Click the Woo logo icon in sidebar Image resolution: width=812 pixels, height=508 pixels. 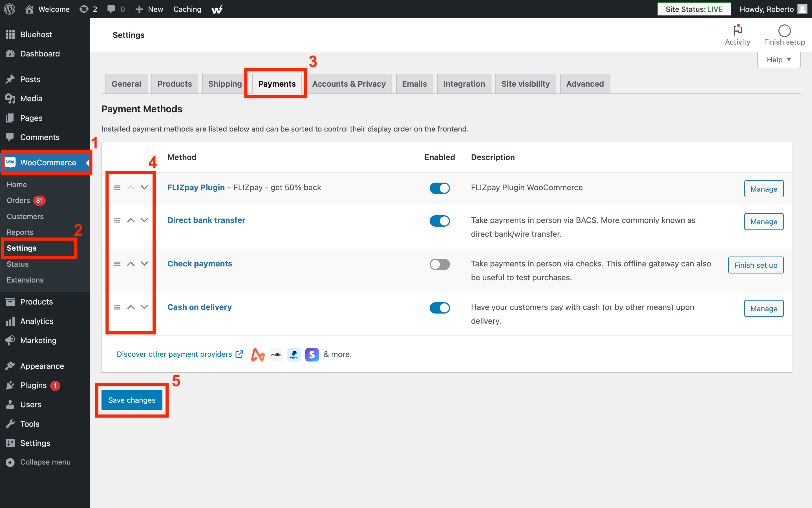pos(10,162)
